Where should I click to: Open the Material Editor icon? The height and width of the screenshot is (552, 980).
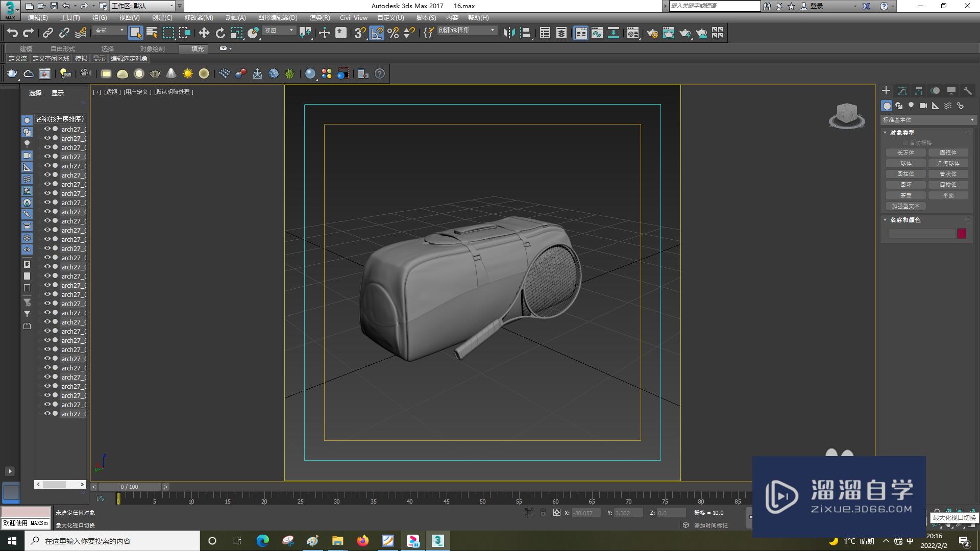pyautogui.click(x=633, y=33)
